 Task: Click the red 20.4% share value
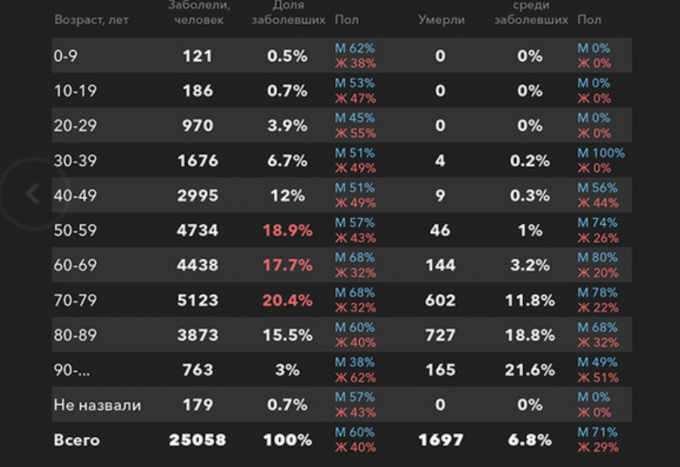[x=287, y=298]
